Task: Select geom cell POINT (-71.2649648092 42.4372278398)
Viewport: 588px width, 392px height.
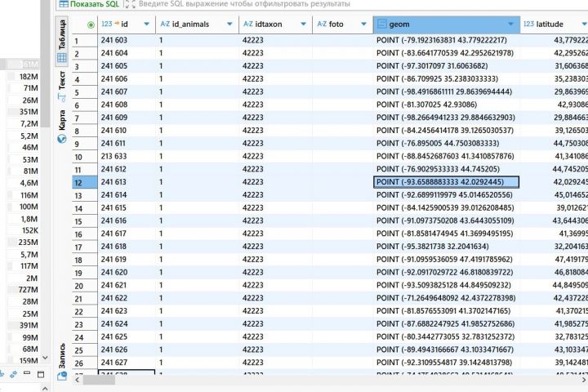Action: pyautogui.click(x=447, y=298)
